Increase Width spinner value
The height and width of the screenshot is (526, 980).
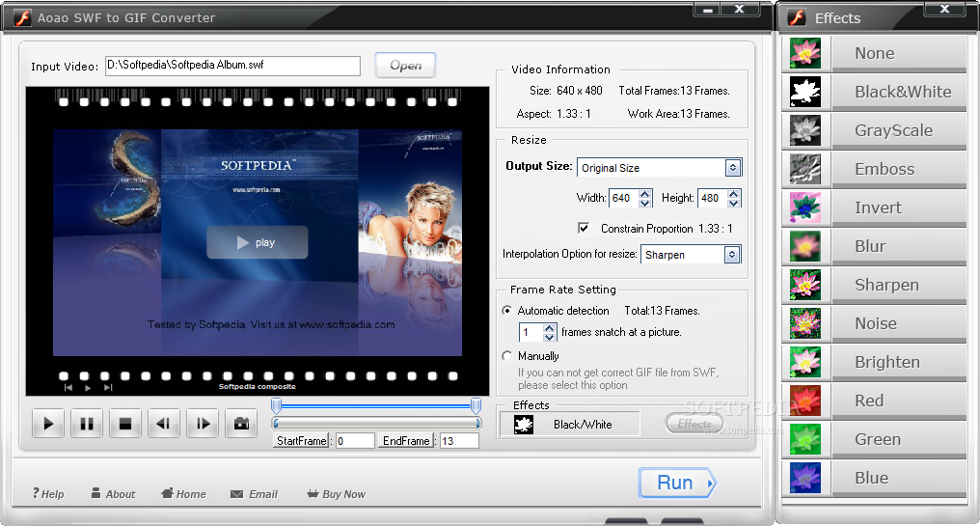coord(645,193)
